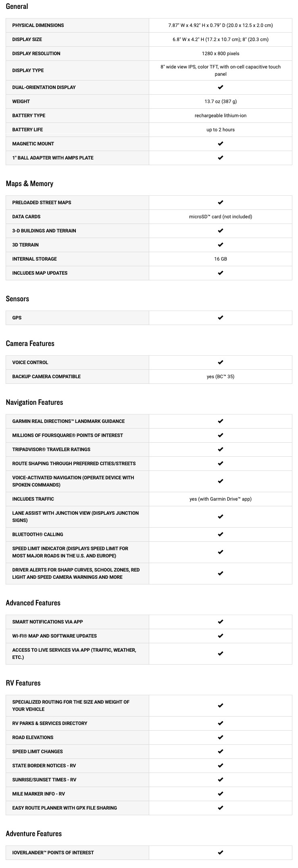Click the Display Resolution row label
The image size is (298, 868).
point(36,54)
